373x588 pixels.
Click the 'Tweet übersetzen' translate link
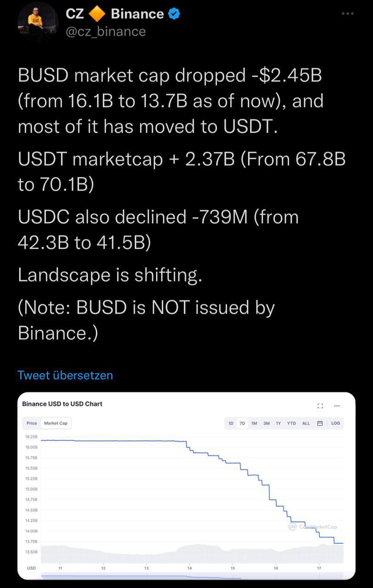[x=65, y=375]
